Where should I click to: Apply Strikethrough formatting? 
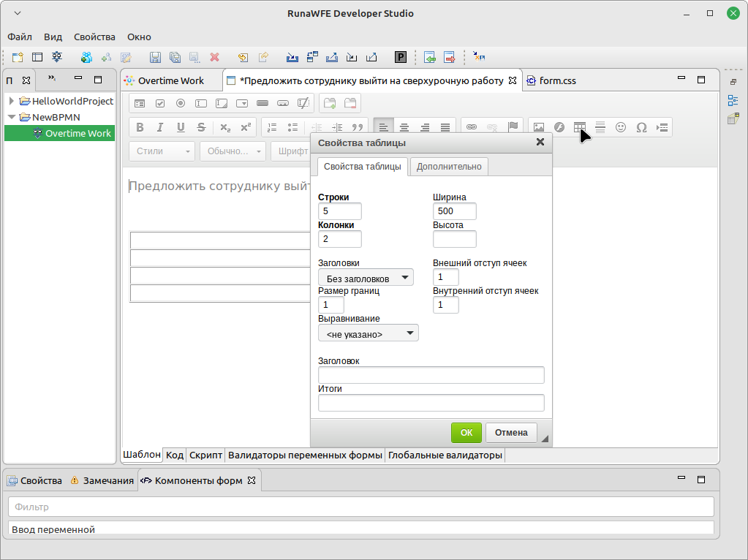tap(201, 127)
